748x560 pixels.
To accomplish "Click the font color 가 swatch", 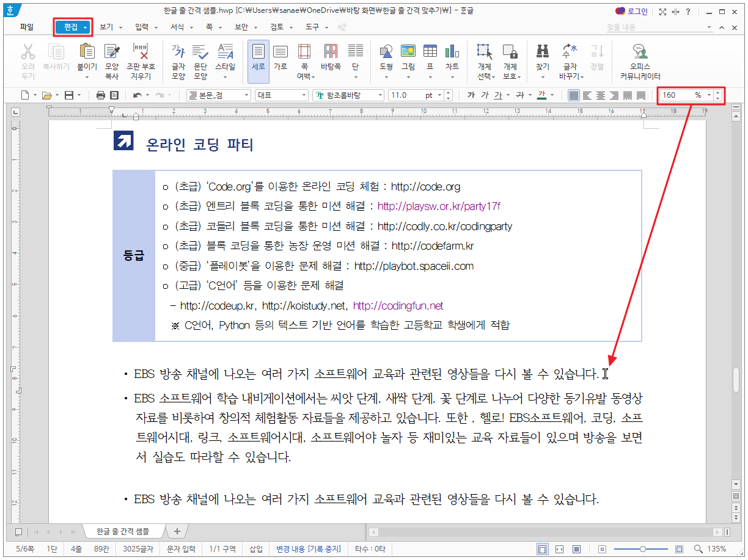I will tap(541, 95).
